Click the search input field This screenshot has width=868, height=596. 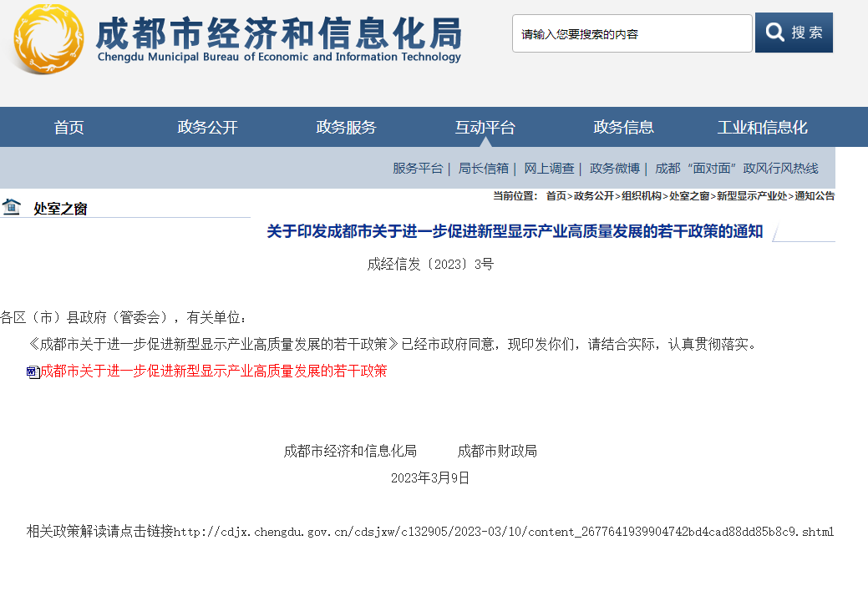[632, 34]
